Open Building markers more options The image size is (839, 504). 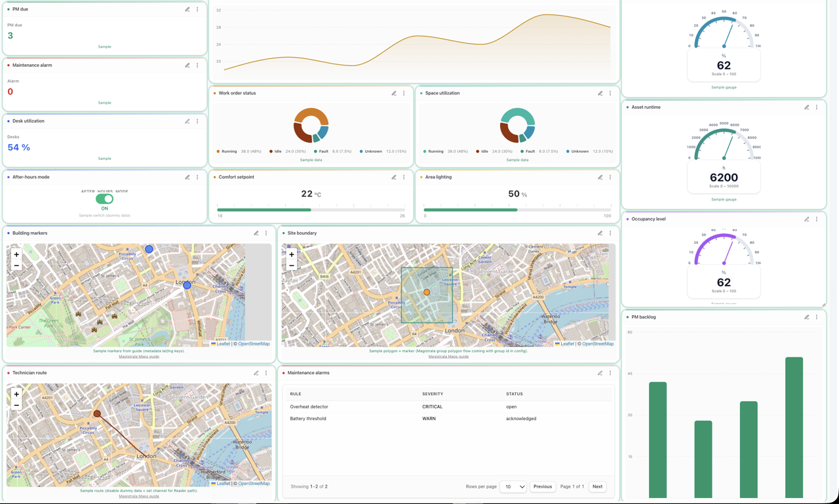click(266, 233)
